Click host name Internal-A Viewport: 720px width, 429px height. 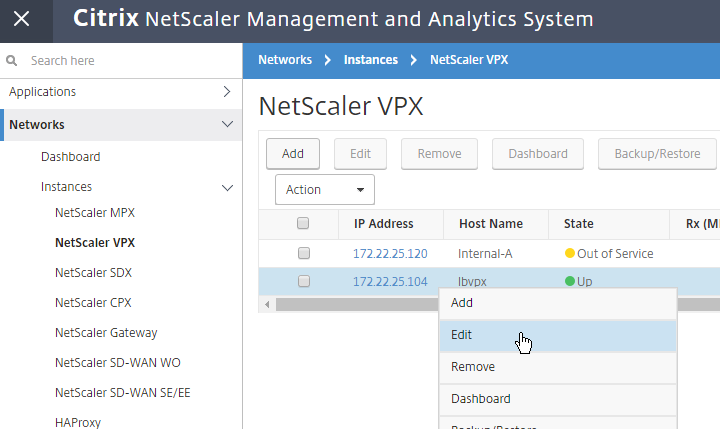pos(485,254)
